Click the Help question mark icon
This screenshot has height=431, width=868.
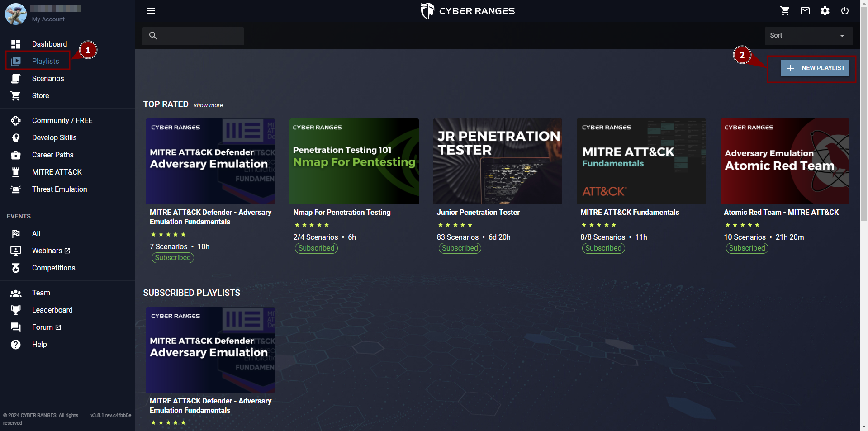[16, 344]
